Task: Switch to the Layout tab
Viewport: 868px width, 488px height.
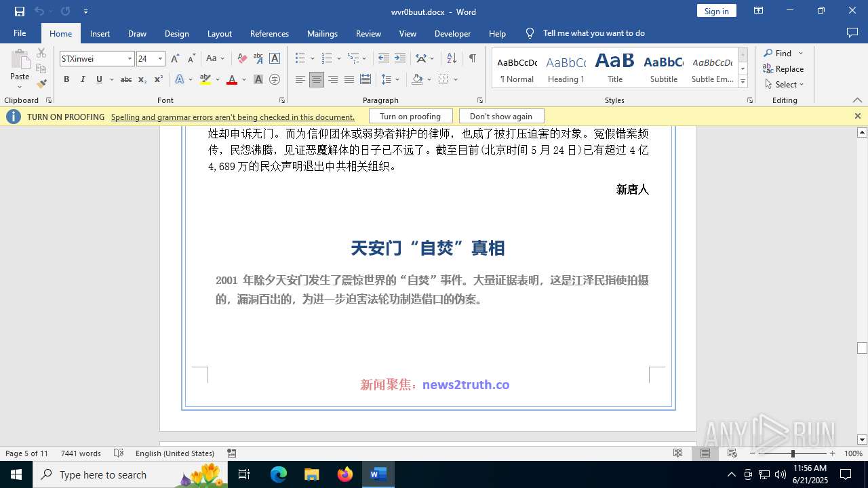Action: pos(220,33)
